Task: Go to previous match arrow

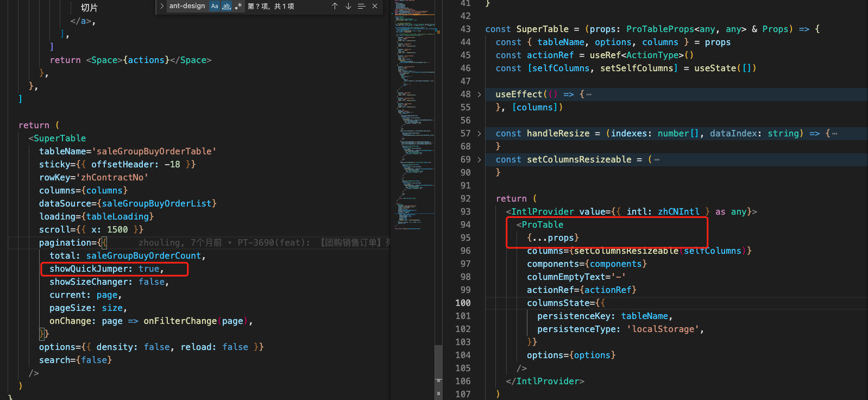Action: coord(335,6)
